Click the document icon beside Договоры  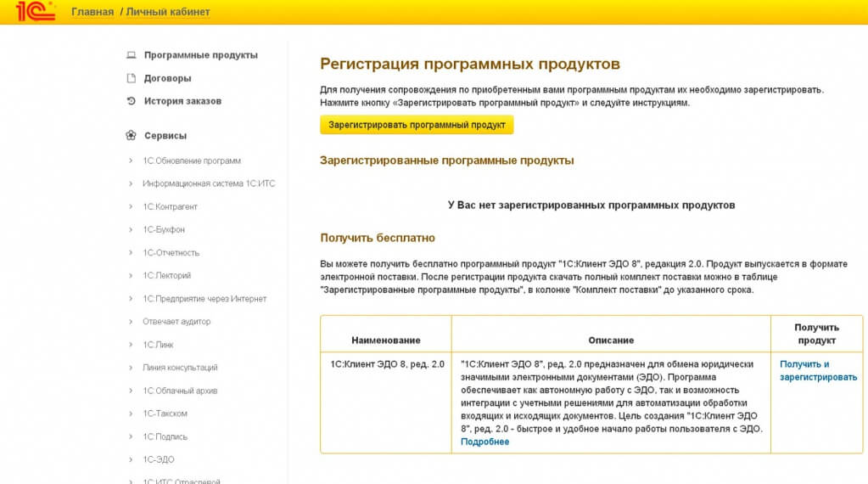pos(132,78)
